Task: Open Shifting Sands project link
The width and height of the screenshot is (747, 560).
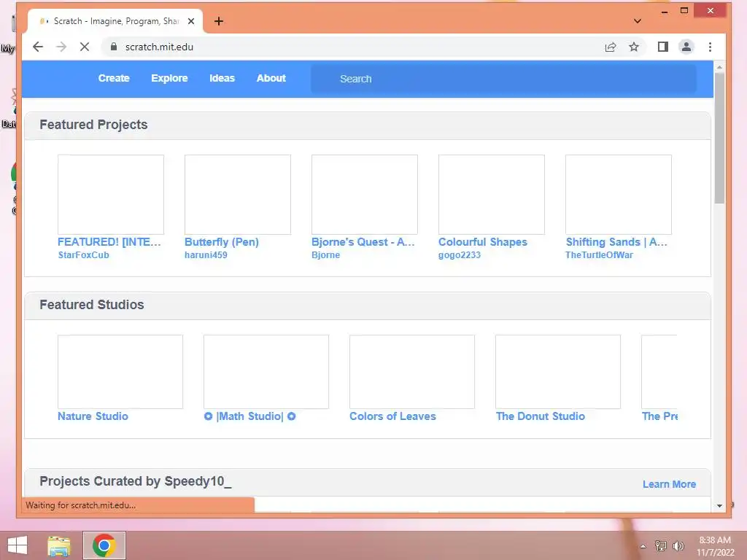Action: (616, 242)
